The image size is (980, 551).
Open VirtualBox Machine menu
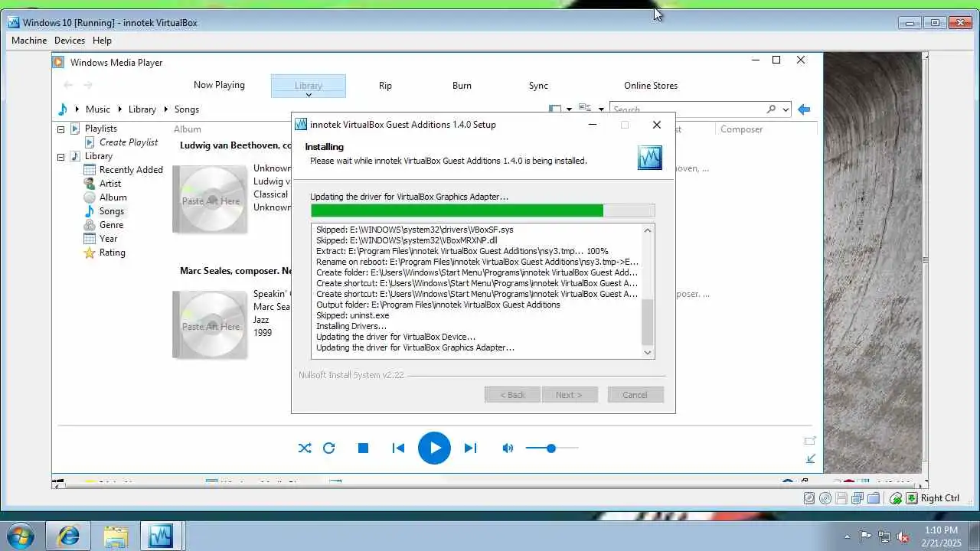[x=29, y=41]
